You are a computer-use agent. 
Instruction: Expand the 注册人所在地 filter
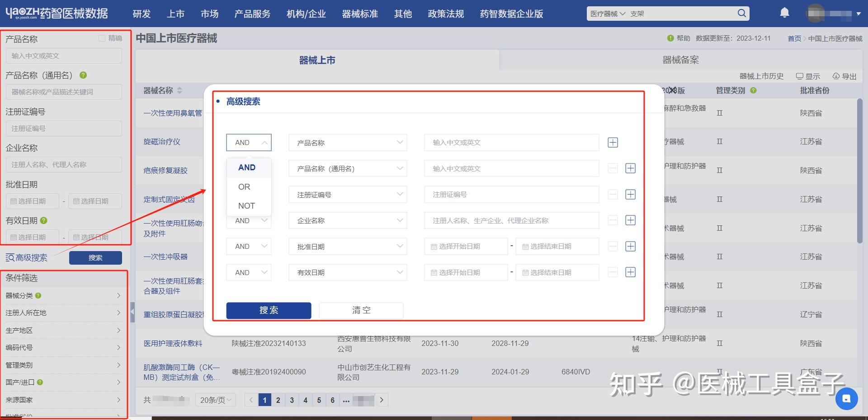click(63, 313)
